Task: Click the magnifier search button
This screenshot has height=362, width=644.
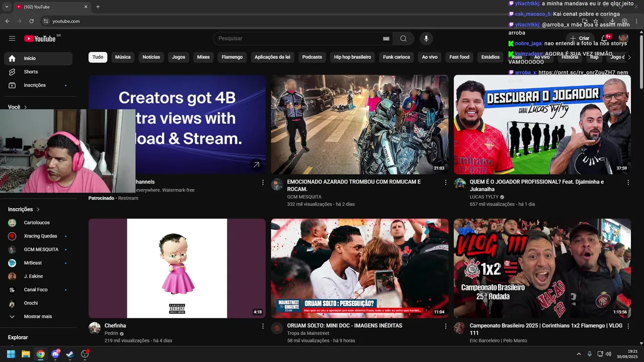Action: [x=404, y=39]
